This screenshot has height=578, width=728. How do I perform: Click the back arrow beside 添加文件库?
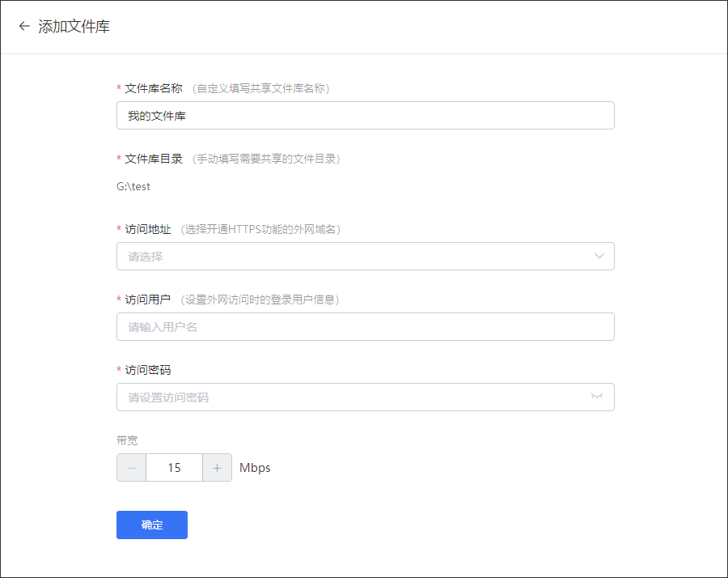tap(24, 27)
